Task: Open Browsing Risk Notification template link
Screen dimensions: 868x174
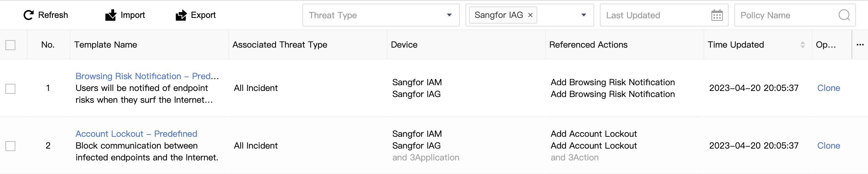Action: 147,76
